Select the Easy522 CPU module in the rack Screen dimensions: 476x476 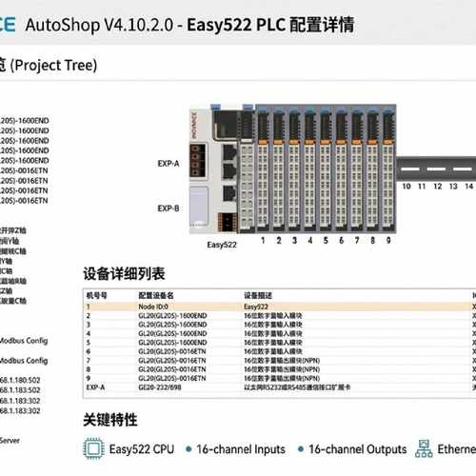213,170
